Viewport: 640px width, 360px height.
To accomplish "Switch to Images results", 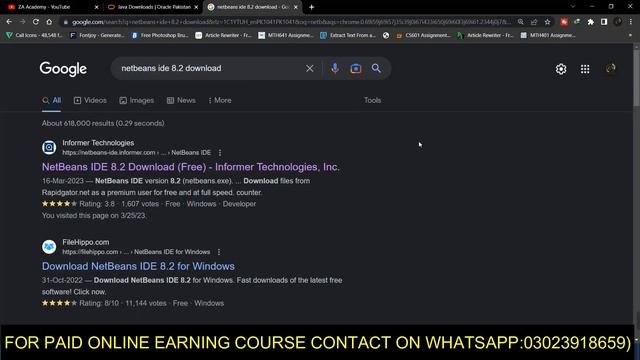I will tap(137, 100).
